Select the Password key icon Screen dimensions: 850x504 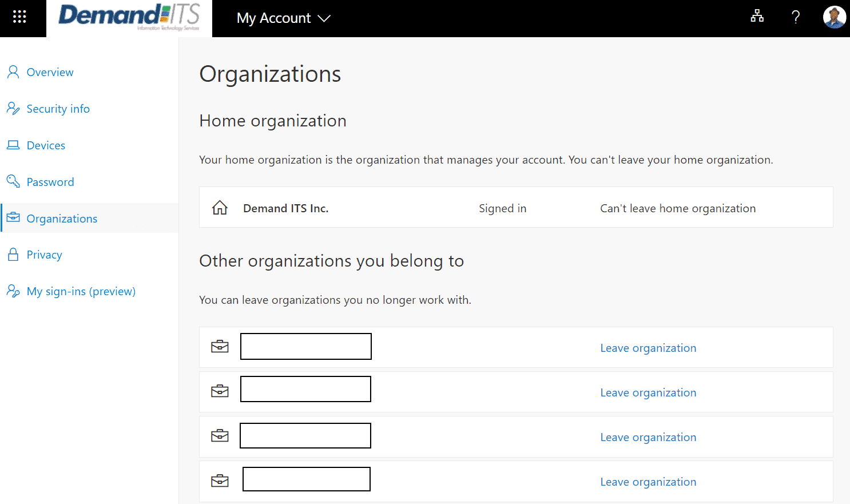tap(12, 181)
